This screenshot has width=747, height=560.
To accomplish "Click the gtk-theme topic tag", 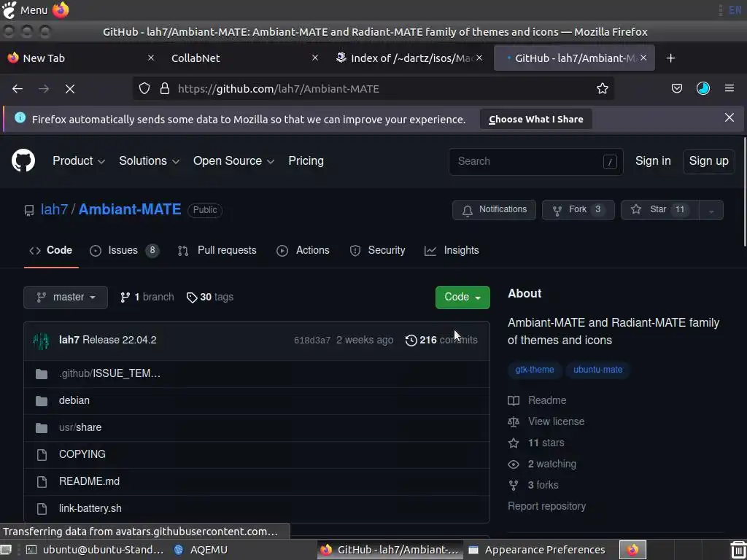I will 535,370.
